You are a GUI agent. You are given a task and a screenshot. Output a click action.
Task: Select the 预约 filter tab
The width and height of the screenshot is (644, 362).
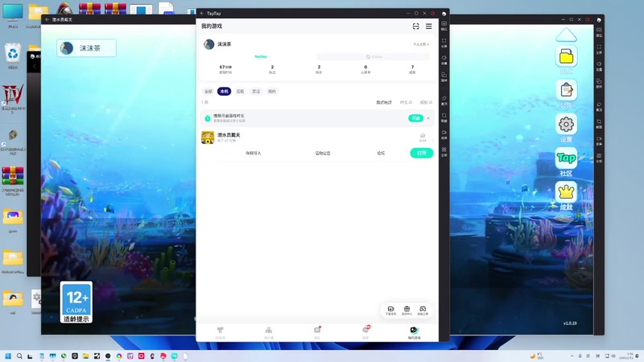272,91
